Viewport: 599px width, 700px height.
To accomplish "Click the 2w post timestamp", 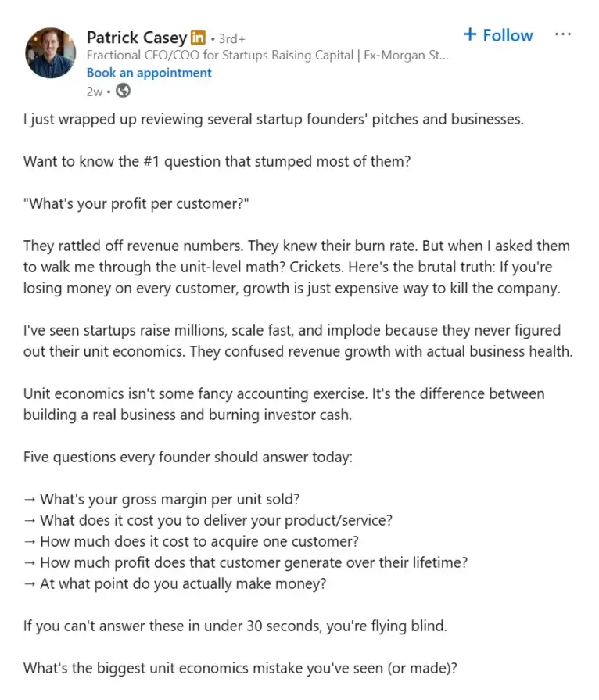I will [x=95, y=91].
